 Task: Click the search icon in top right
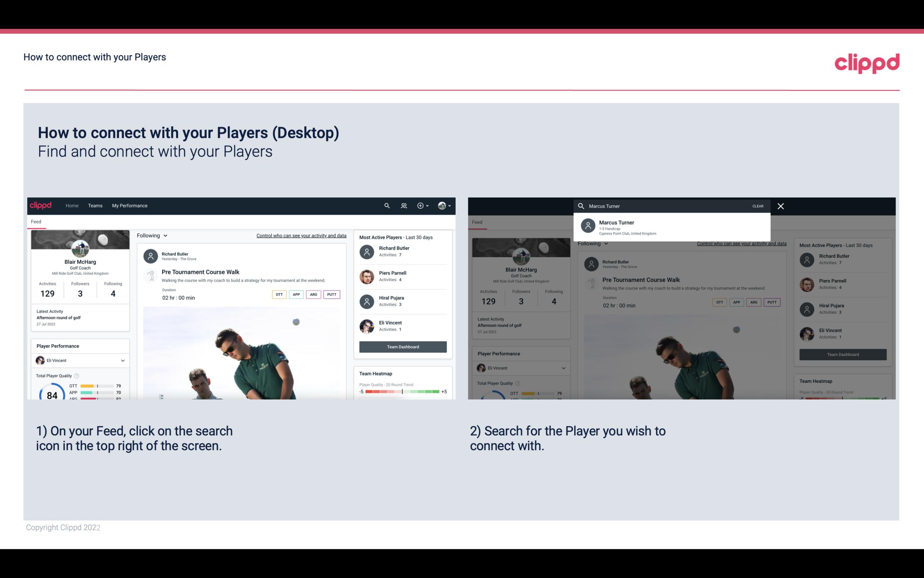coord(387,206)
